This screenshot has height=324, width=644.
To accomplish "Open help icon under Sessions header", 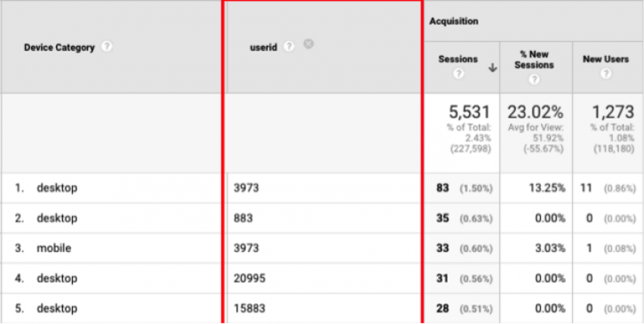I will click(x=458, y=74).
